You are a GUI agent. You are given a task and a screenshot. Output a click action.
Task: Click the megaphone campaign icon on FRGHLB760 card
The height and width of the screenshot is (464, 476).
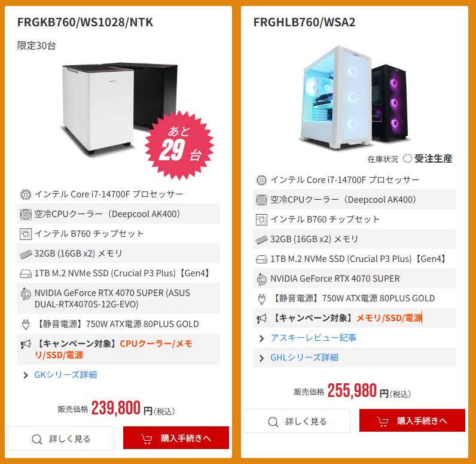[x=261, y=318]
